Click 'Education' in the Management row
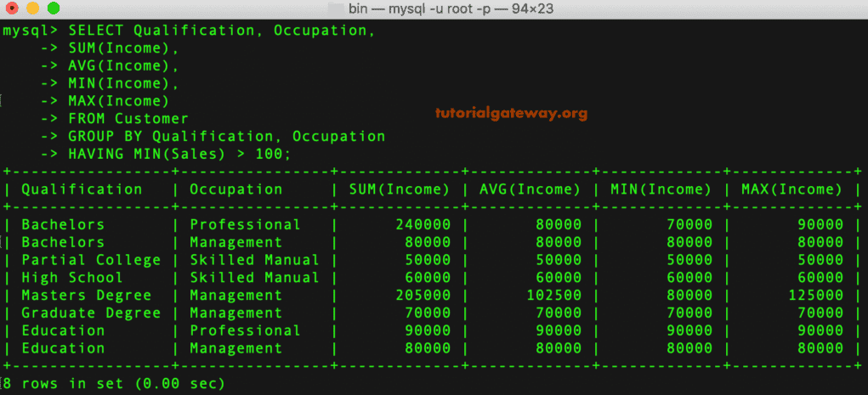Image resolution: width=868 pixels, height=395 pixels. point(63,348)
